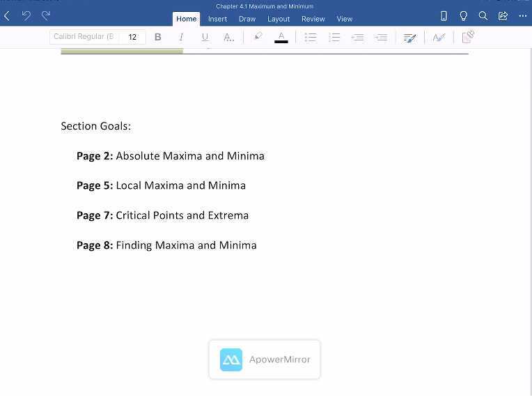Open the Insert tab

pyautogui.click(x=217, y=19)
